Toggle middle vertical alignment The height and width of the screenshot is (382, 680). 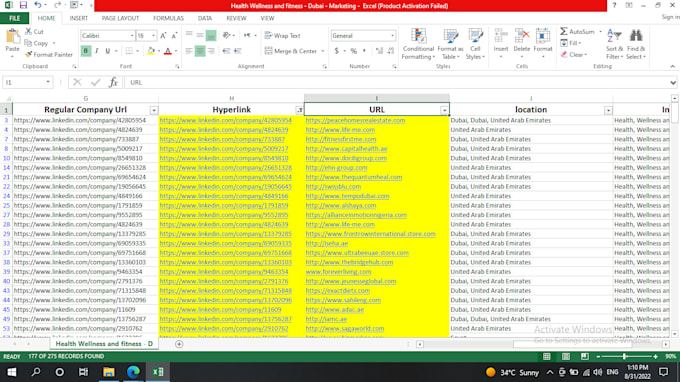(x=200, y=36)
